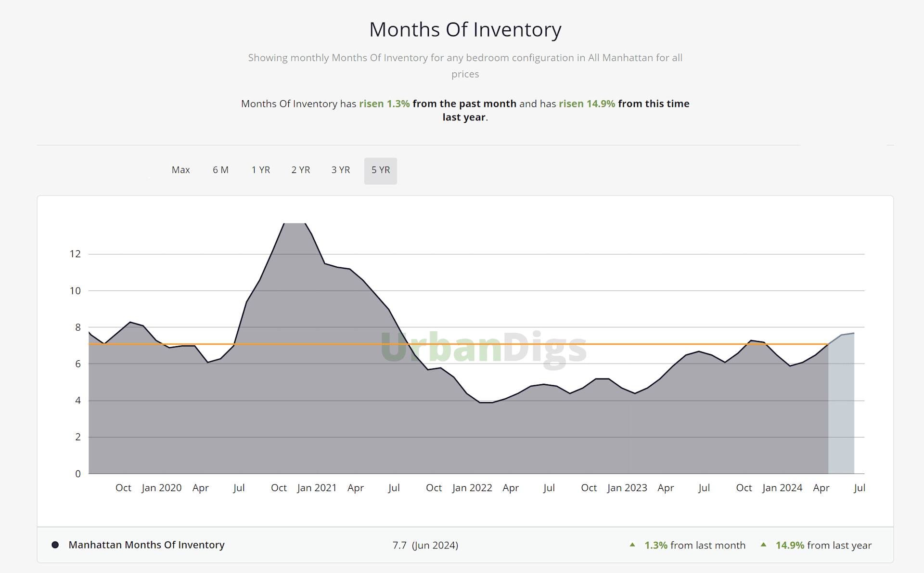Choose the 1 YR range
Image resolution: width=924 pixels, height=573 pixels.
(x=260, y=170)
